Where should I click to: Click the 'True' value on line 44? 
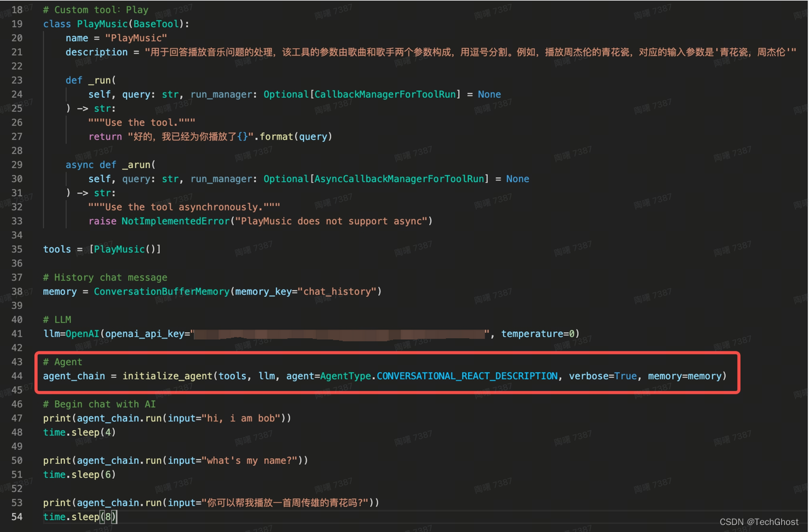click(x=626, y=376)
